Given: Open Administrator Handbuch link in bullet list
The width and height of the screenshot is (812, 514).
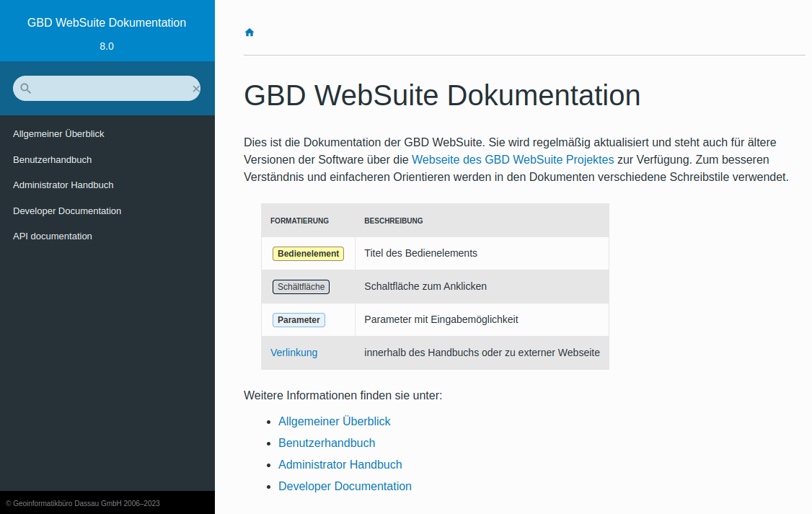Looking at the screenshot, I should pos(340,464).
